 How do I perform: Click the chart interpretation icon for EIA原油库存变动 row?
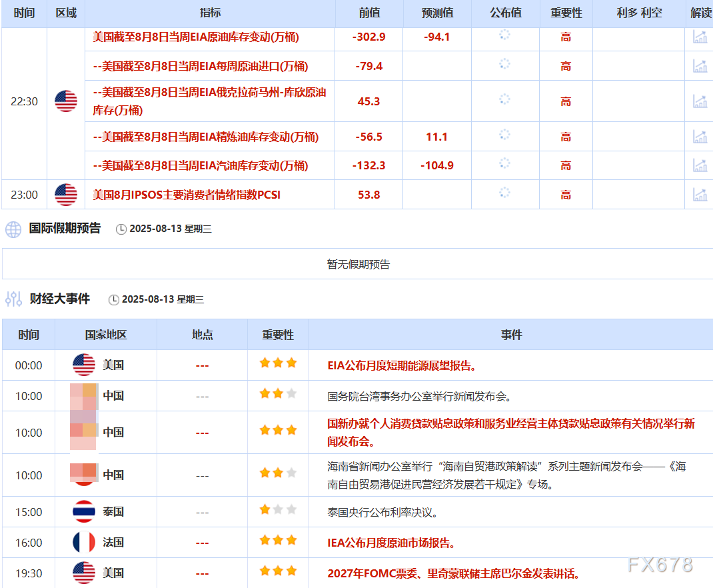(701, 38)
